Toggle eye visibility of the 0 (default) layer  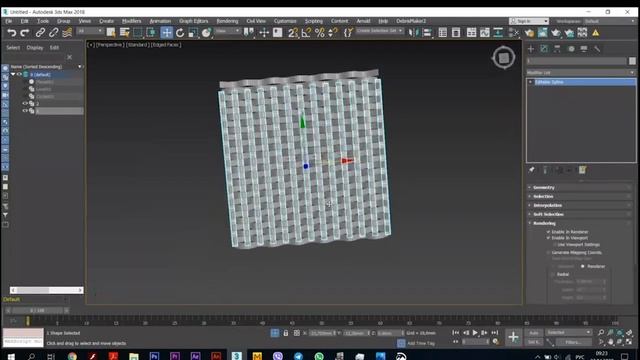[19, 74]
